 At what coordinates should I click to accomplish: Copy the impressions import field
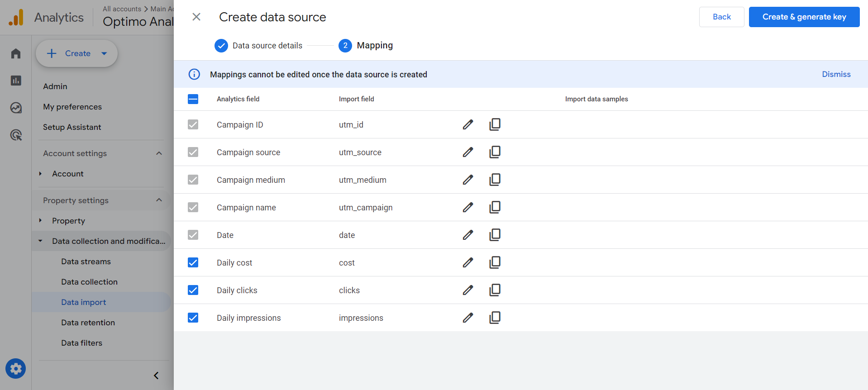[x=495, y=318]
